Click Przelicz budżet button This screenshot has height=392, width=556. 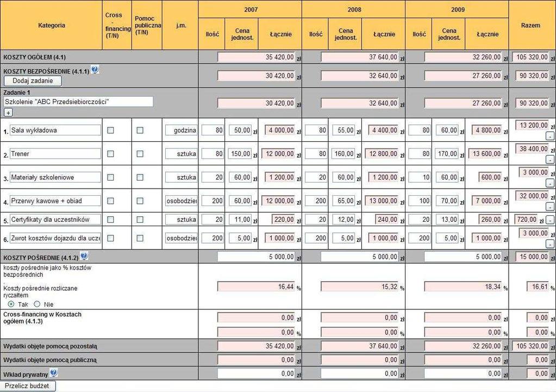pyautogui.click(x=27, y=386)
